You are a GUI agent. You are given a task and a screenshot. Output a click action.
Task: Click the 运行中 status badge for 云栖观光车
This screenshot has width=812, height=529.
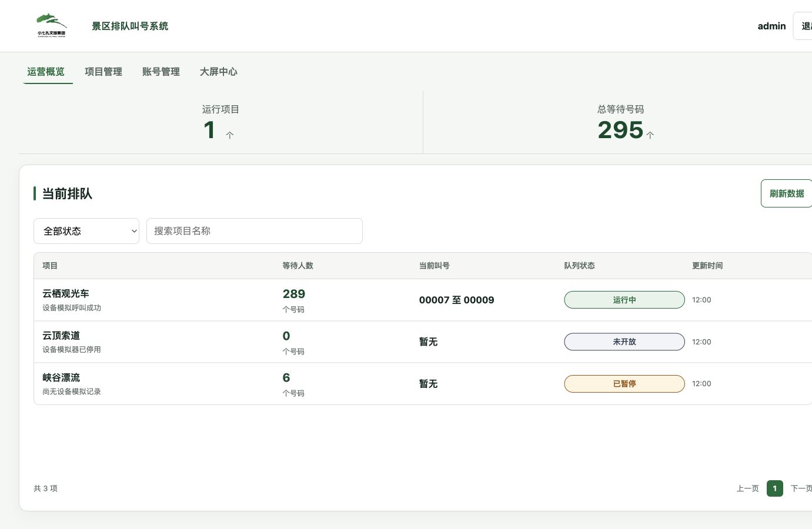click(624, 300)
